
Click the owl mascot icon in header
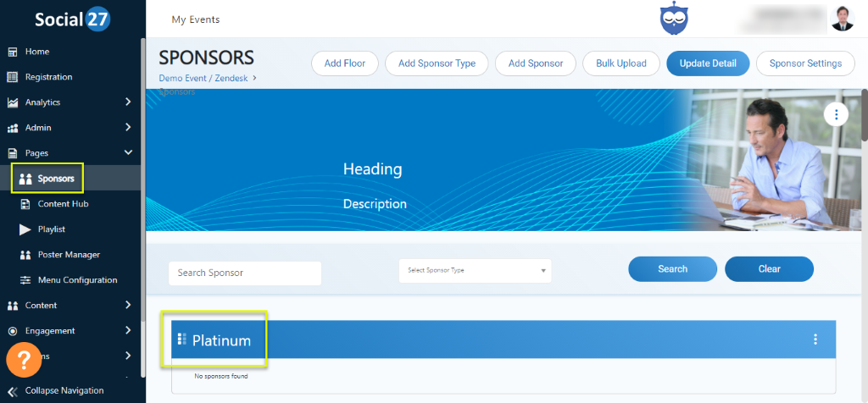[x=674, y=19]
